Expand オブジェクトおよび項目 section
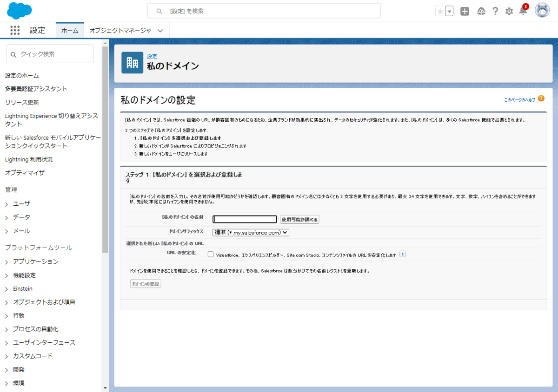Screen dimensions: 558x392 (x=7, y=302)
